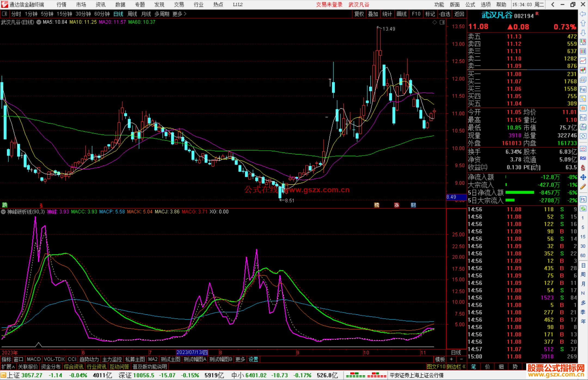Expand the 更多 timeframe options
Screen dimensions: 588x380
click(179, 14)
